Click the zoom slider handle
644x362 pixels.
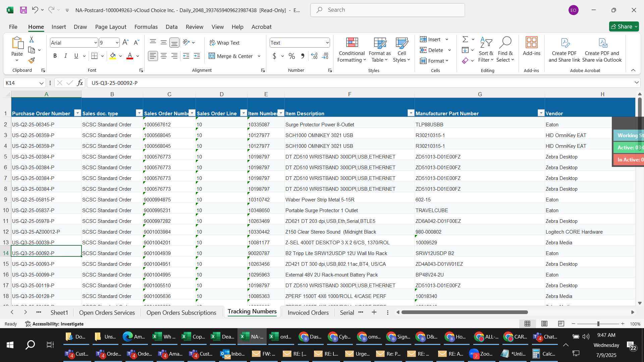(598, 324)
